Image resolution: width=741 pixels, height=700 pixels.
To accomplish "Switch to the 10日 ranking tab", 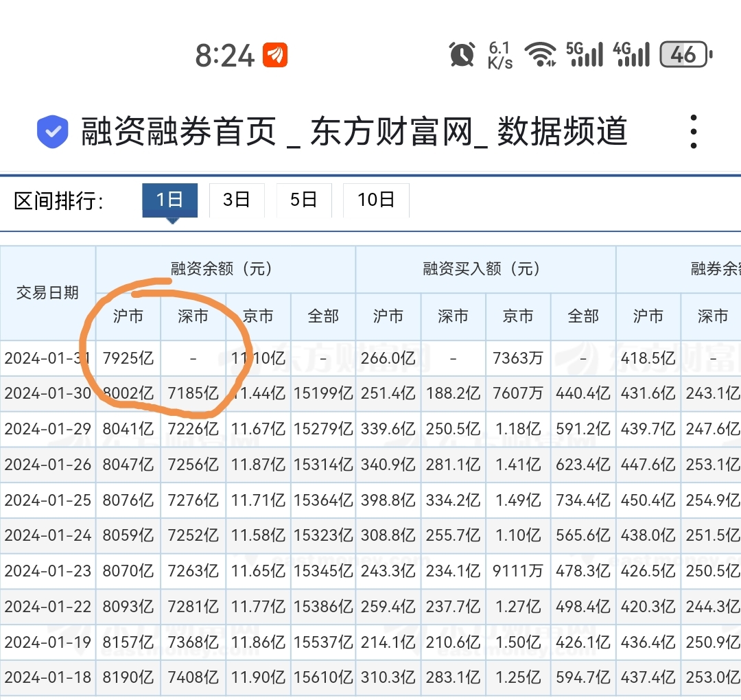I will tap(376, 200).
